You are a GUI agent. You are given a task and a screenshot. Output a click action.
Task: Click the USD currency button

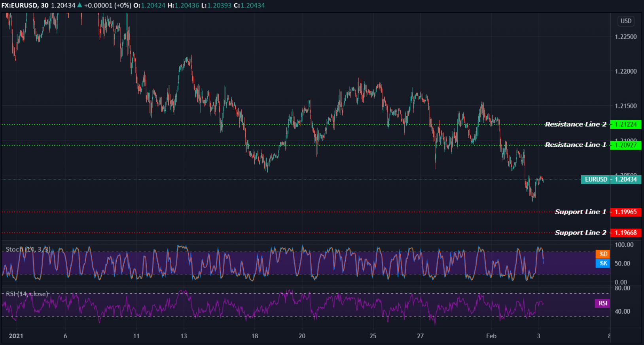[626, 21]
